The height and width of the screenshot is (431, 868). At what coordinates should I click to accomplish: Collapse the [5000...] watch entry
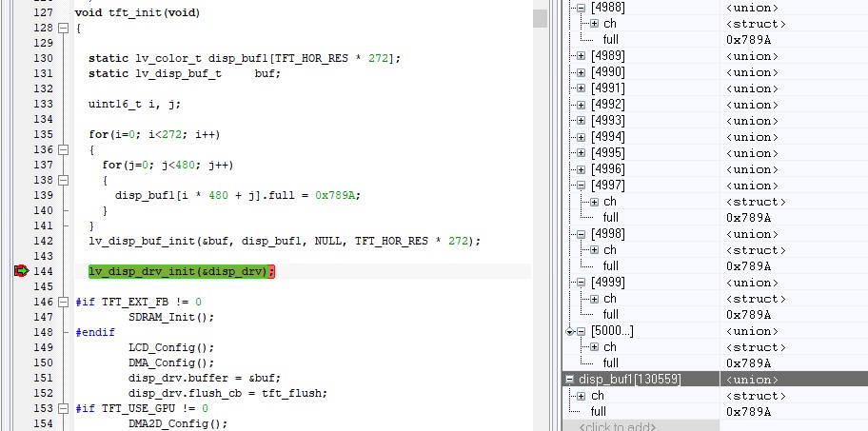(581, 331)
